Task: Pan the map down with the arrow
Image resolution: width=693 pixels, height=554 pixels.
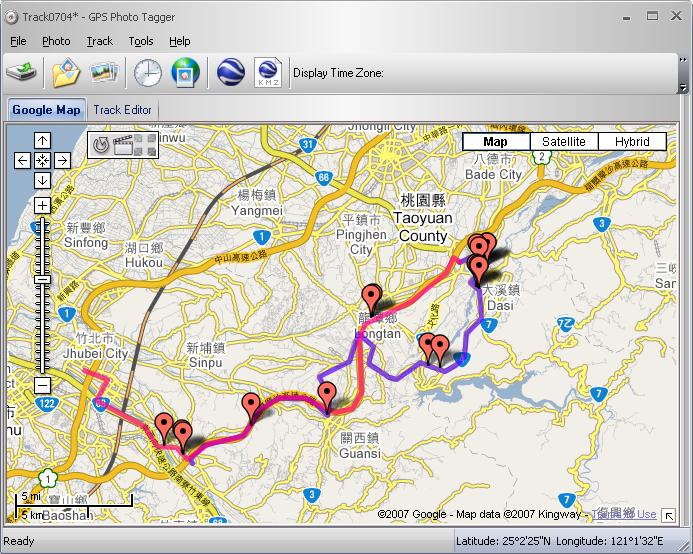Action: click(x=42, y=180)
